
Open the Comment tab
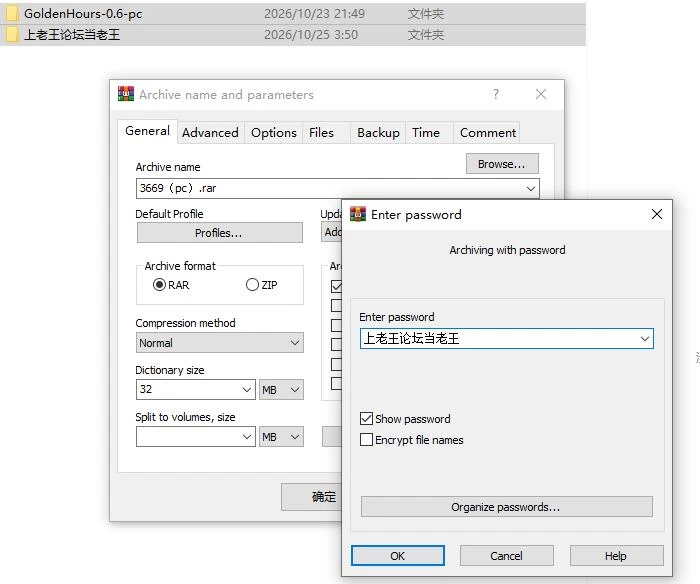point(488,133)
